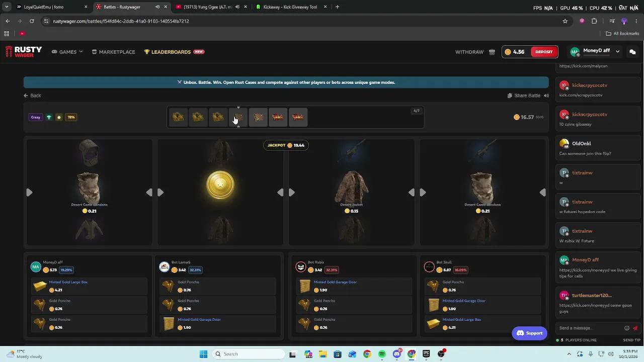The width and height of the screenshot is (644, 362).
Task: Open Spotify from the taskbar
Action: coord(382,354)
